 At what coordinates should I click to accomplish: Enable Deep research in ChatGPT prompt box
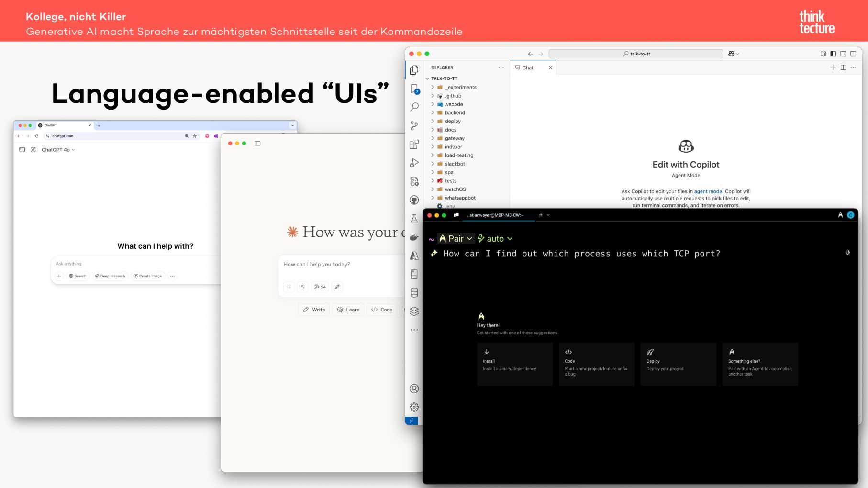tap(110, 276)
